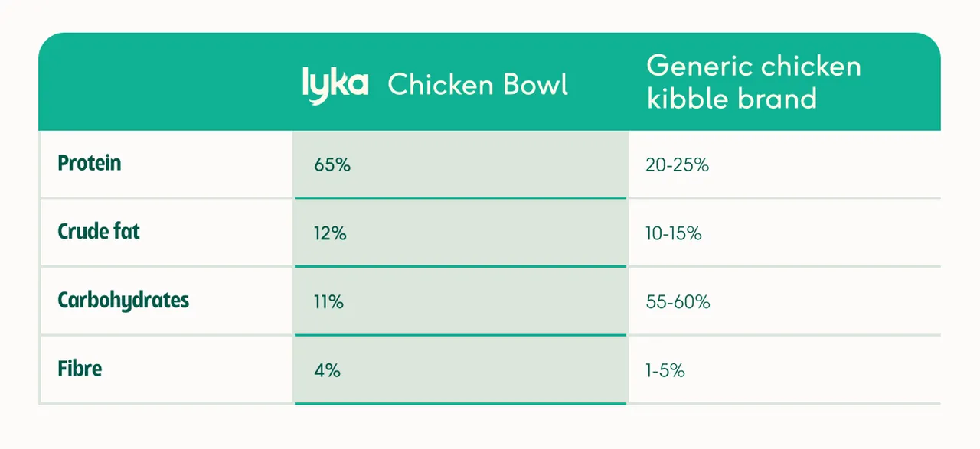This screenshot has width=980, height=449.
Task: Click the letter 'l' in lyka logo
Action: pos(305,83)
